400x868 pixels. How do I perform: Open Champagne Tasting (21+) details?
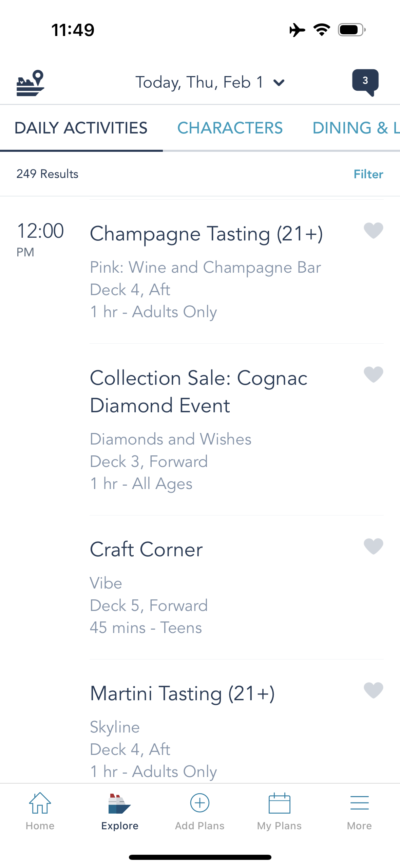click(x=206, y=234)
